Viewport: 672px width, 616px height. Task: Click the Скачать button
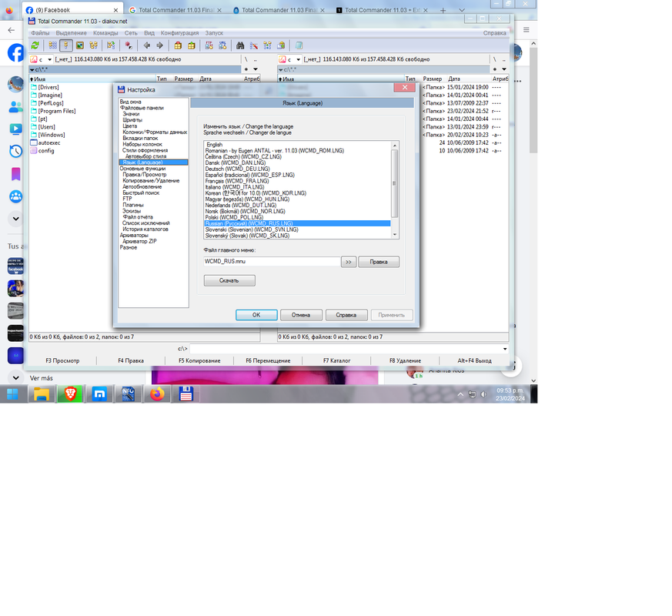pyautogui.click(x=229, y=280)
